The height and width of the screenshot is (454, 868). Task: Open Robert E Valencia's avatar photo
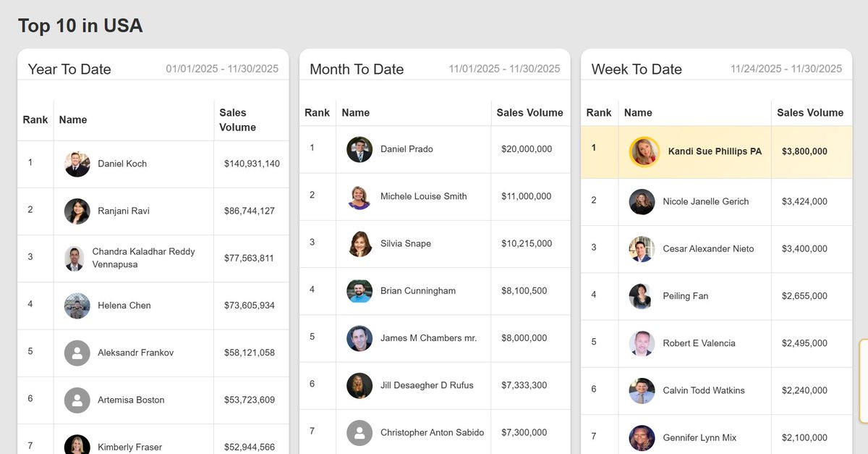[x=642, y=343]
